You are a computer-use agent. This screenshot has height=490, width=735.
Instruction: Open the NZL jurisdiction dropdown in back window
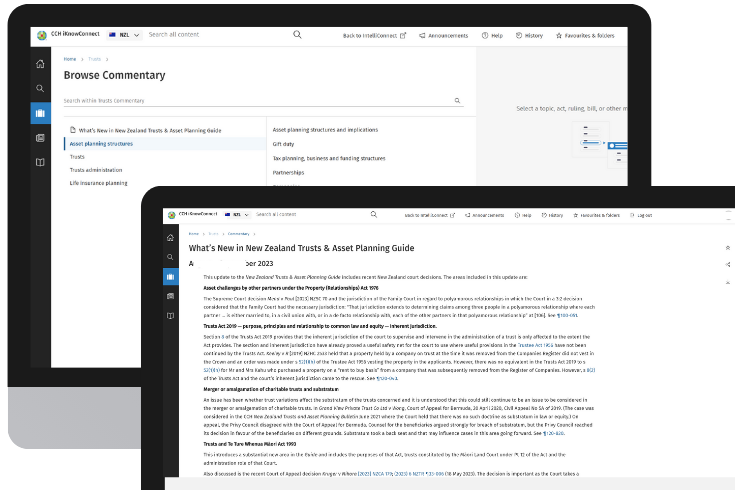click(x=125, y=35)
